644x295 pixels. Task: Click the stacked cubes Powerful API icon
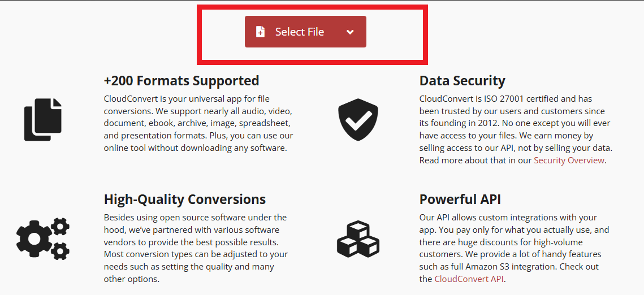click(358, 239)
